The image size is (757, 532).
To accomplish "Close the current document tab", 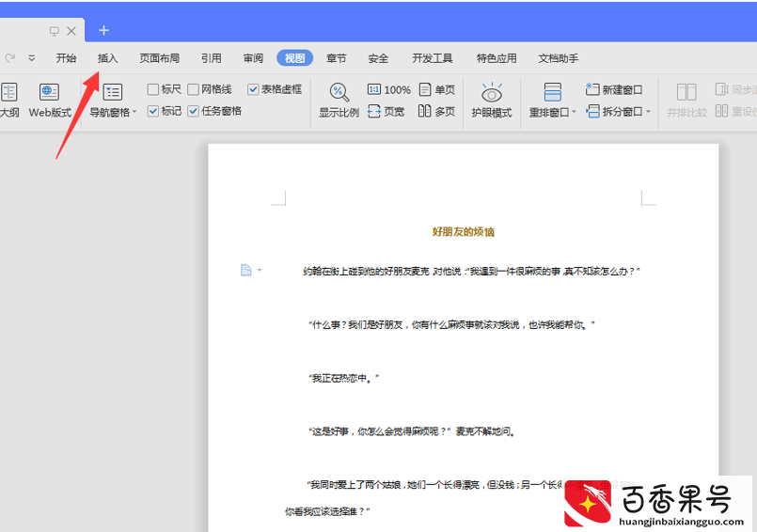I will pyautogui.click(x=71, y=31).
